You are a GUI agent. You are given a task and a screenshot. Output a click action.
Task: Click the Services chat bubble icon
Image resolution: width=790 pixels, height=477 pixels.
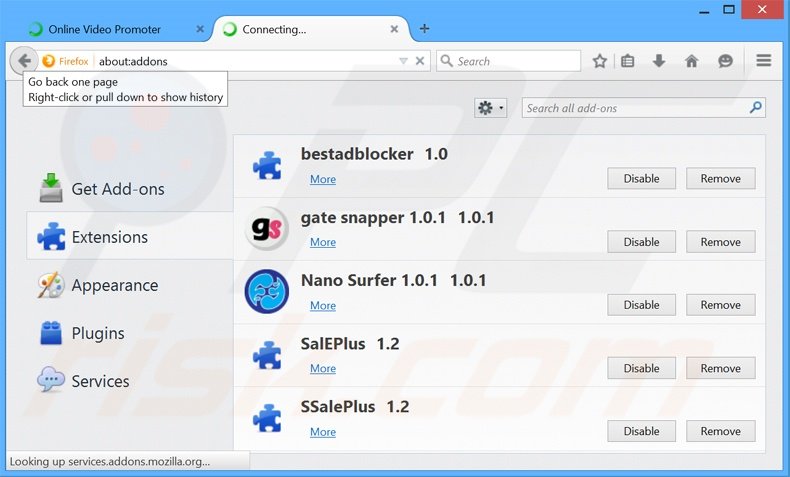point(51,379)
